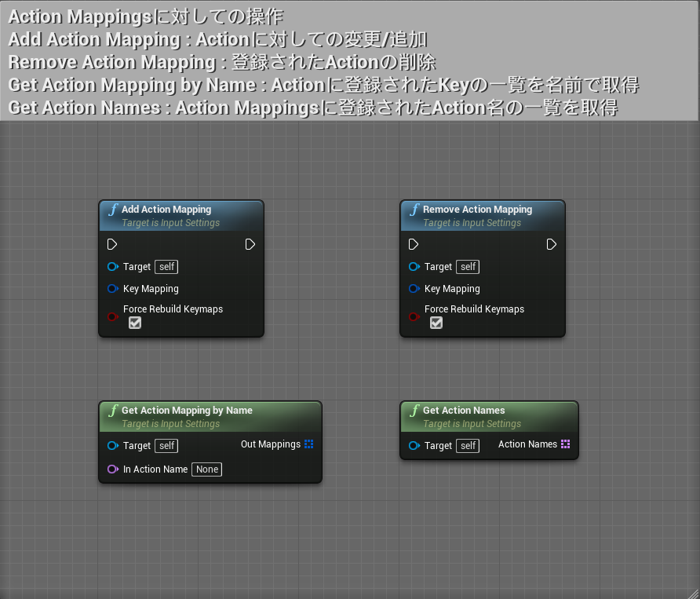Click the Key Mapping pin on Remove Action Mapping
This screenshot has width=700, height=599.
click(x=414, y=289)
